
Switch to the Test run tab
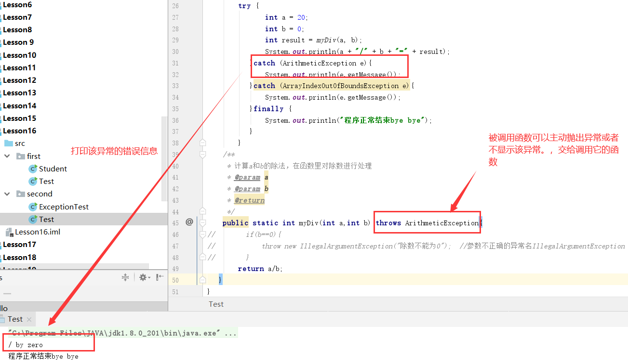click(x=15, y=319)
